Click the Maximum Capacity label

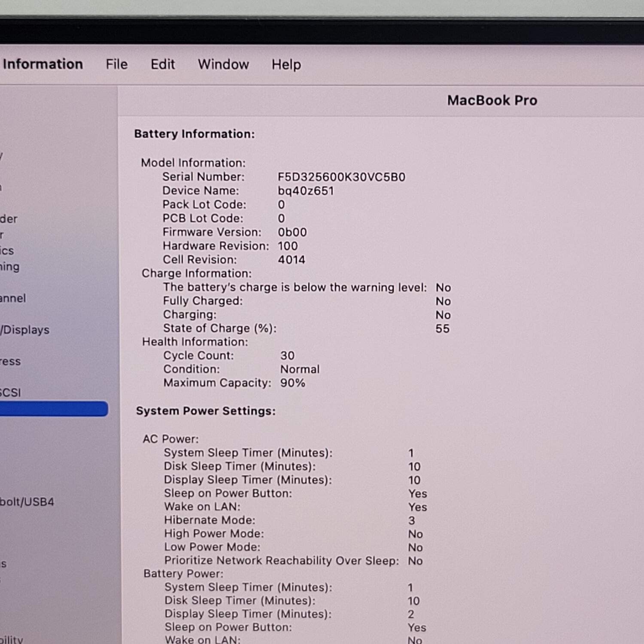tap(217, 383)
